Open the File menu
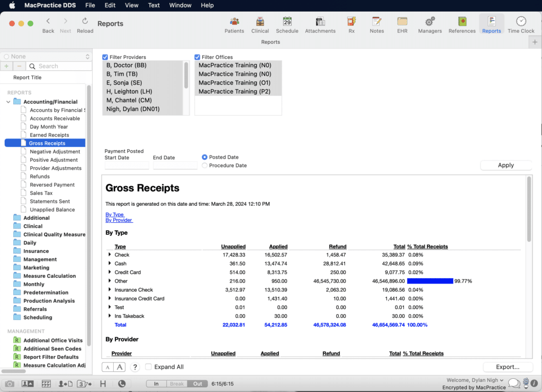Image resolution: width=542 pixels, height=392 pixels. [90, 5]
